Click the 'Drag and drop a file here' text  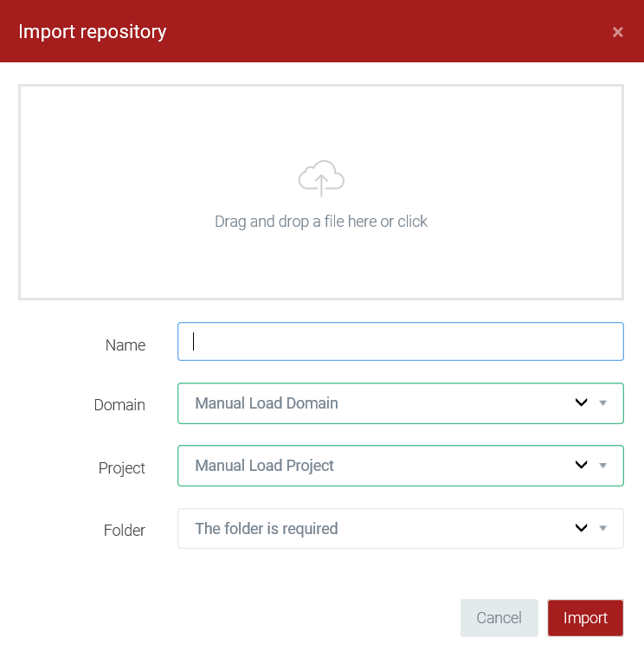[x=321, y=222]
